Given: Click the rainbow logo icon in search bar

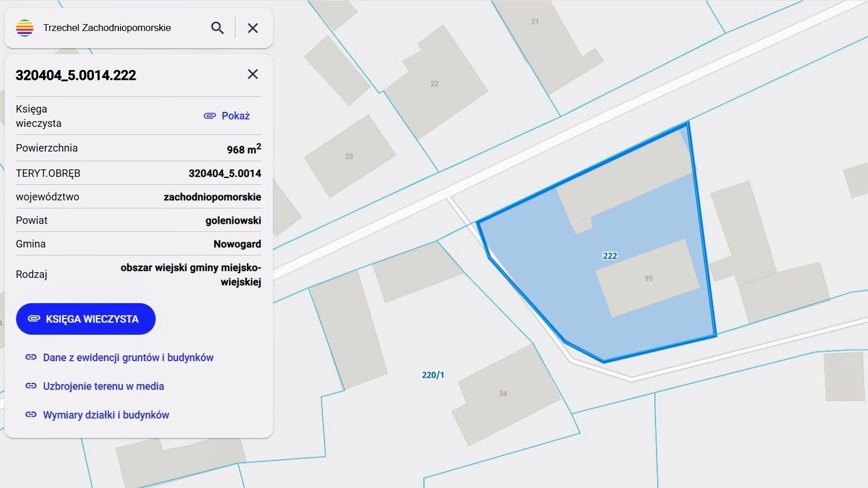Looking at the screenshot, I should coord(25,28).
